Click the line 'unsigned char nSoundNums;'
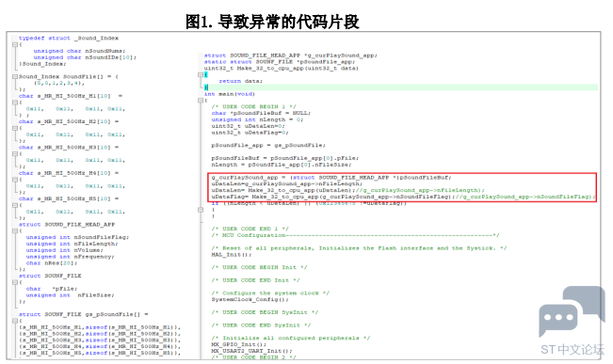This screenshot has height=364, width=613. pos(79,51)
